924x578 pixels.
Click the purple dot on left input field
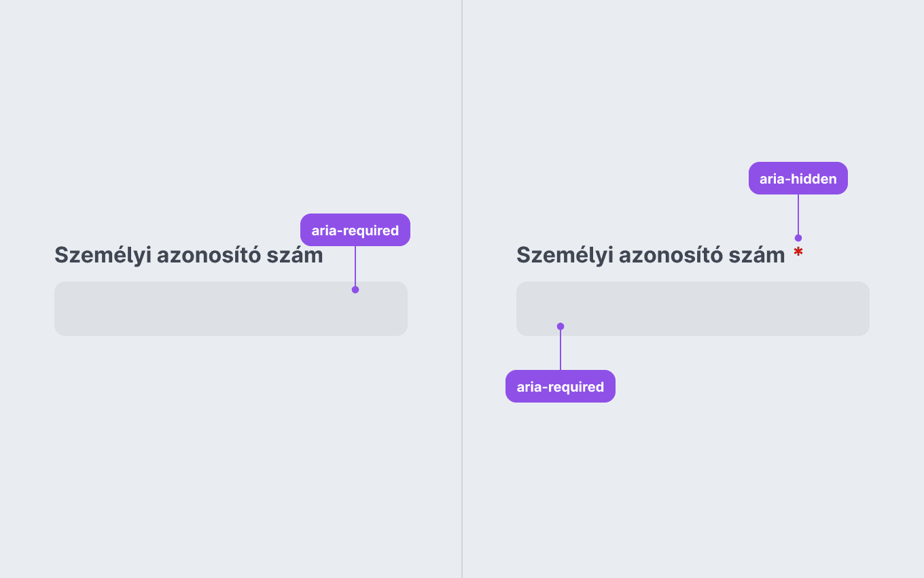click(x=355, y=290)
